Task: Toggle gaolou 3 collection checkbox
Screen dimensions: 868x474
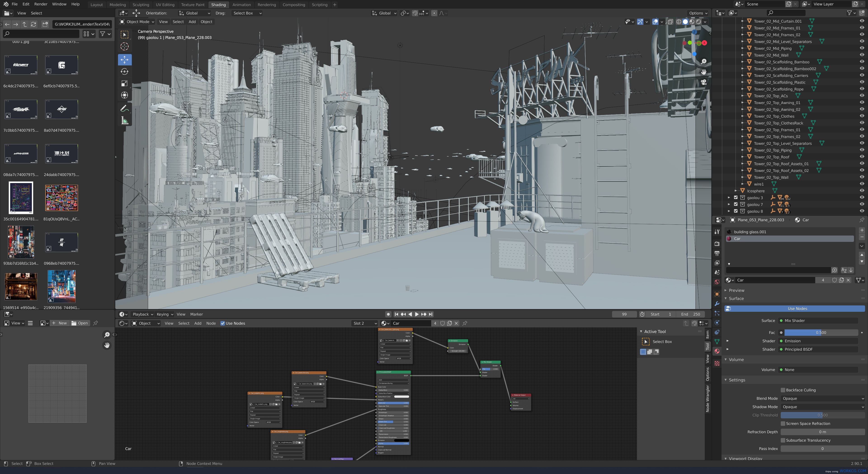Action: pyautogui.click(x=736, y=198)
